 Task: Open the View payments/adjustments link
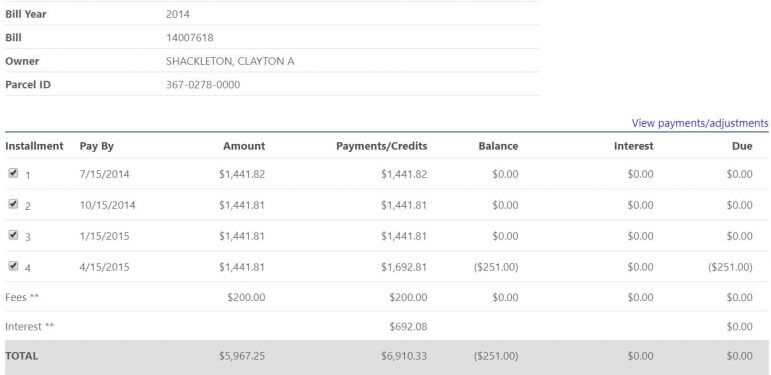[x=700, y=123]
